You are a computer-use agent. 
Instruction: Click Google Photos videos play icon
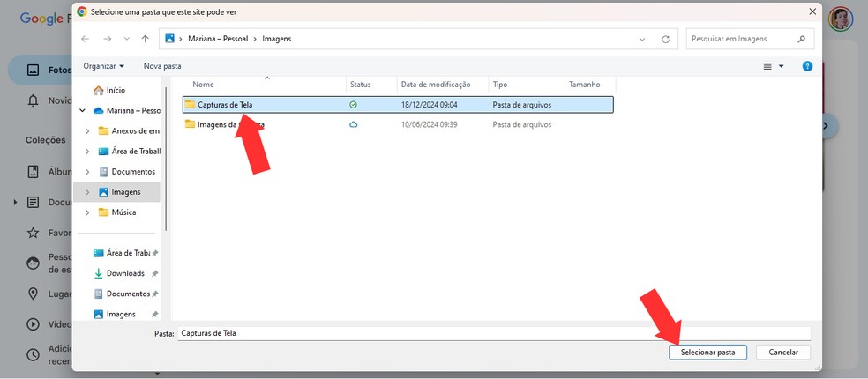tap(34, 324)
